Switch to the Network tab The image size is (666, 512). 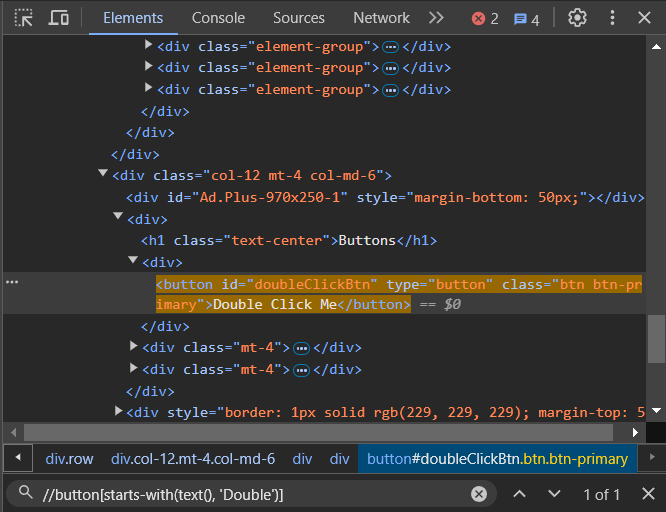coord(381,18)
